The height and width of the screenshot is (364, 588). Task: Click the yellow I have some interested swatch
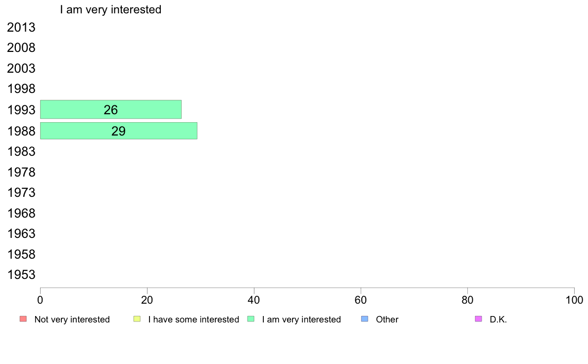point(137,319)
